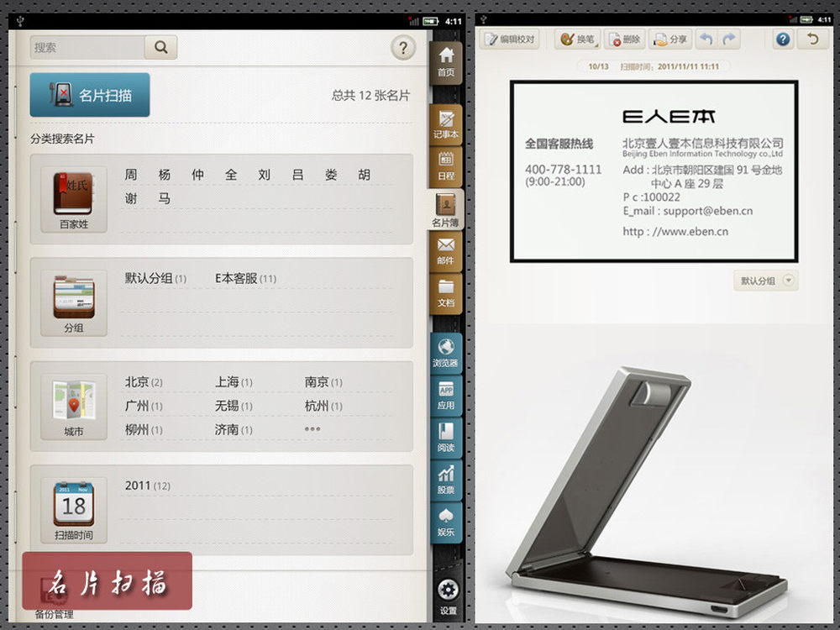The image size is (840, 630).
Task: Open the 阅读 reading sidebar icon
Action: (x=446, y=437)
